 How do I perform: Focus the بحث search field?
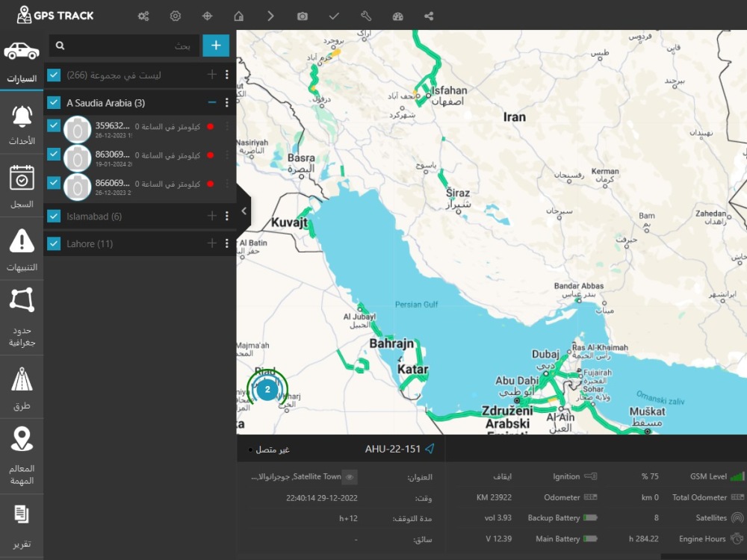124,46
